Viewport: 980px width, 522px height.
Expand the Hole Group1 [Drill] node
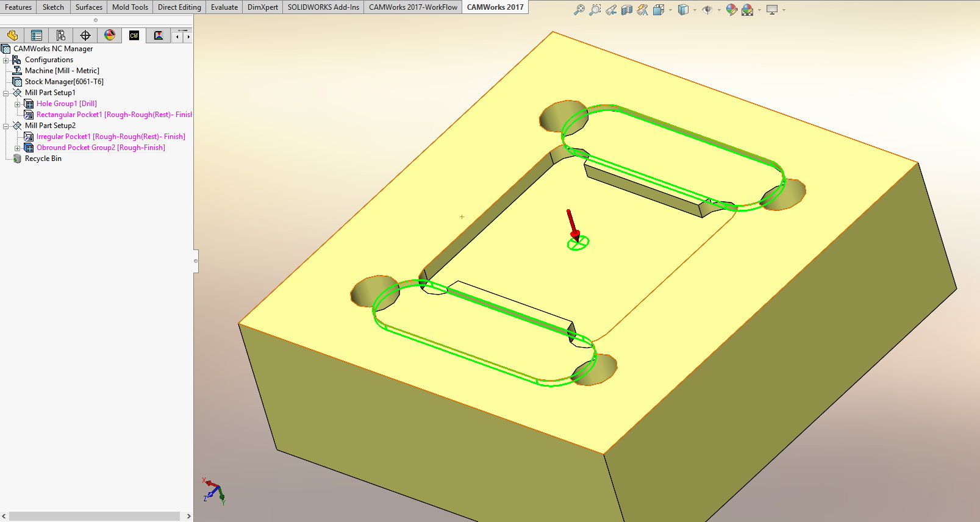pyautogui.click(x=18, y=104)
